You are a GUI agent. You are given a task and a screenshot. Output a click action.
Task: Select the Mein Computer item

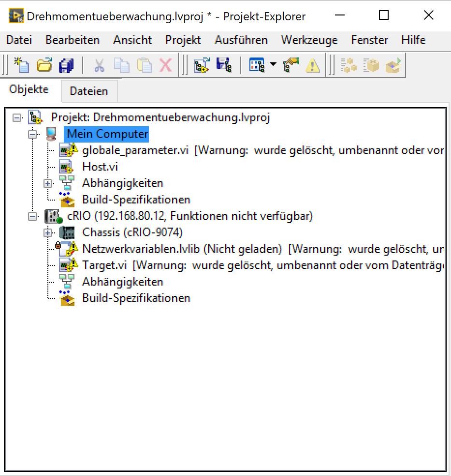pyautogui.click(x=107, y=134)
